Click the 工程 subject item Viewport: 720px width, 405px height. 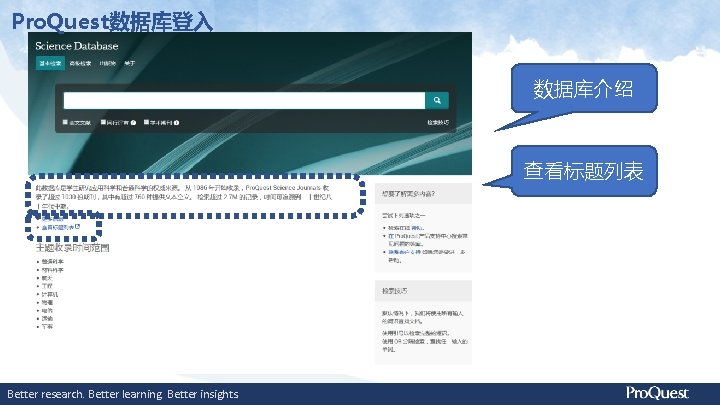click(47, 286)
